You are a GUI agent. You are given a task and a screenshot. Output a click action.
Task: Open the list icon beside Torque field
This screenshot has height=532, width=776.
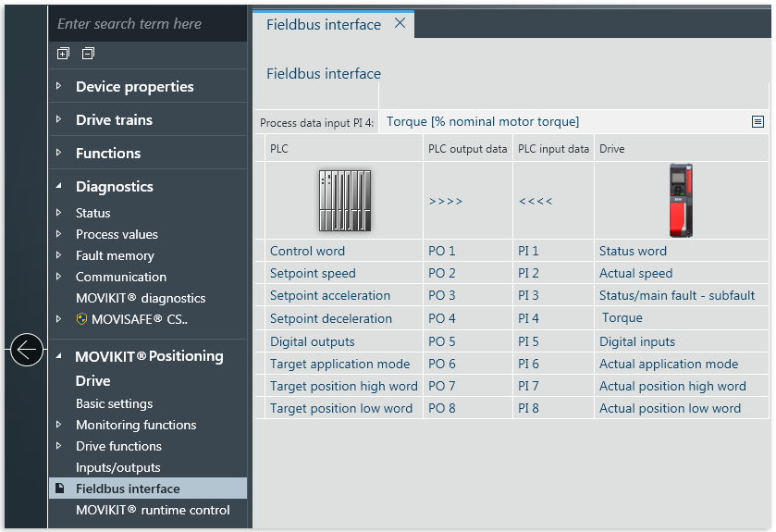[758, 122]
